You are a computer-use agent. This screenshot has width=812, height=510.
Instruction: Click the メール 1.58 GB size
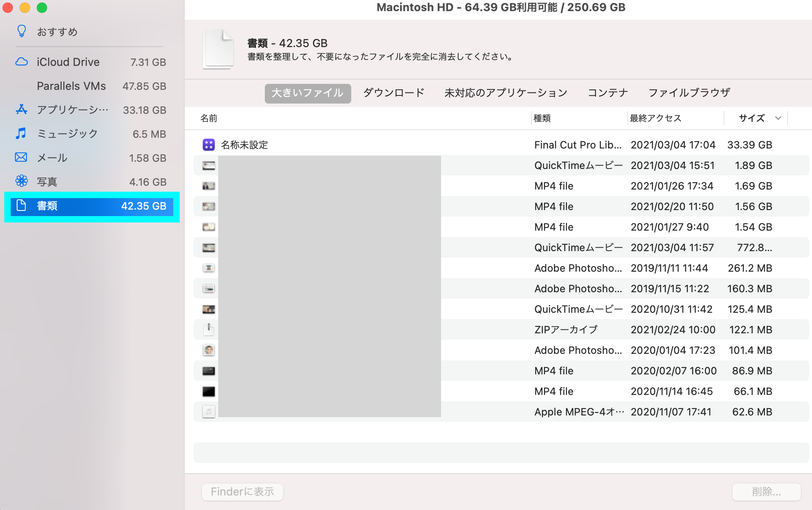(x=148, y=158)
